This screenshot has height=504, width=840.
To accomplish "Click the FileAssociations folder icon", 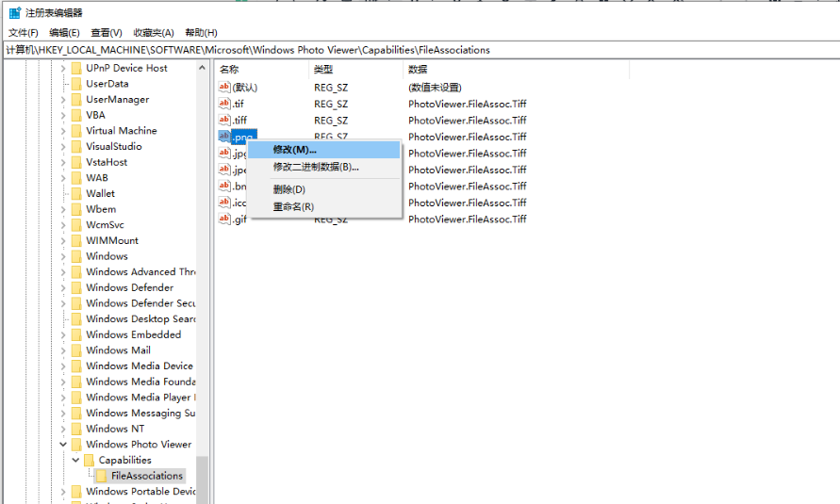I will tap(102, 476).
